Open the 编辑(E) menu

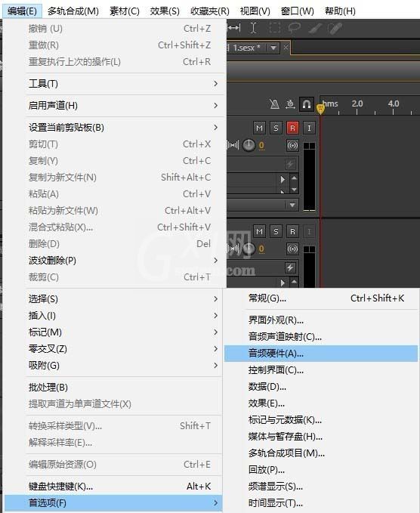(22, 11)
